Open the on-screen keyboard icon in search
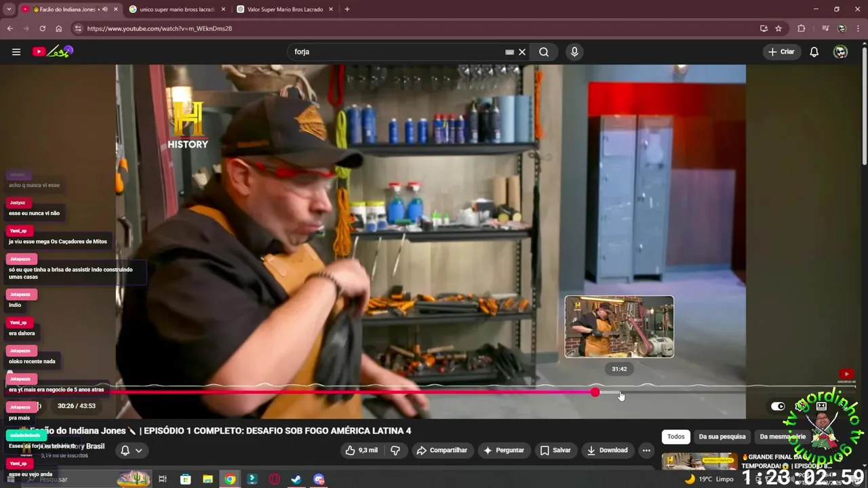868x488 pixels. 509,52
